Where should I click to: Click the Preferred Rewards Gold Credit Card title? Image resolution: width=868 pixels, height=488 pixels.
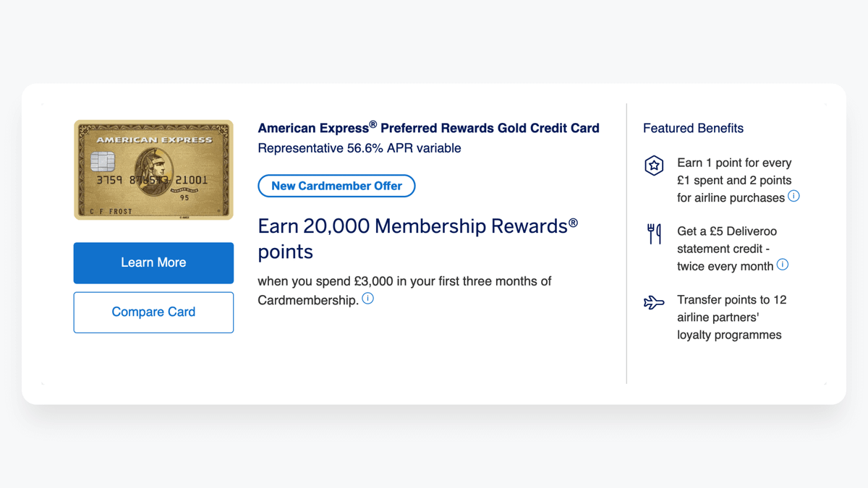[428, 128]
